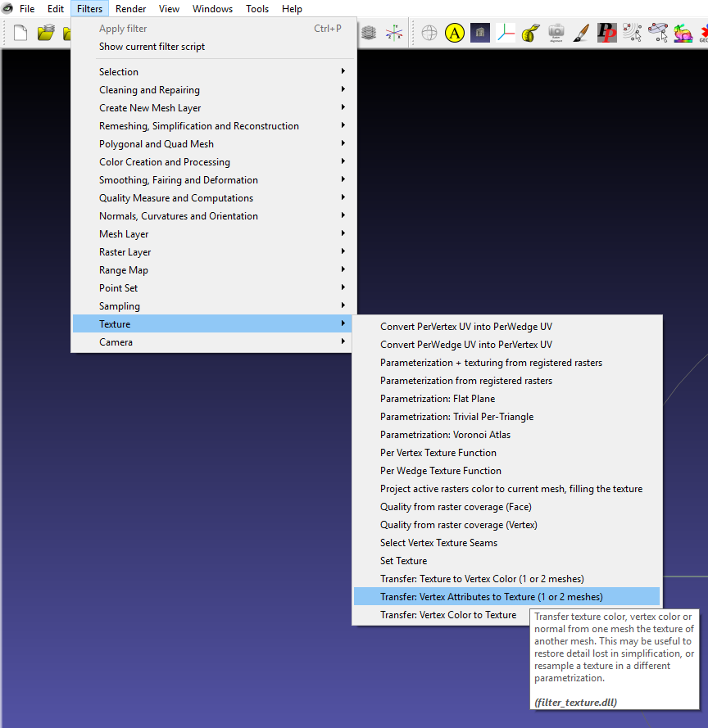
Task: Select Transfer: Vertex Attributes to Texture
Action: pos(507,597)
